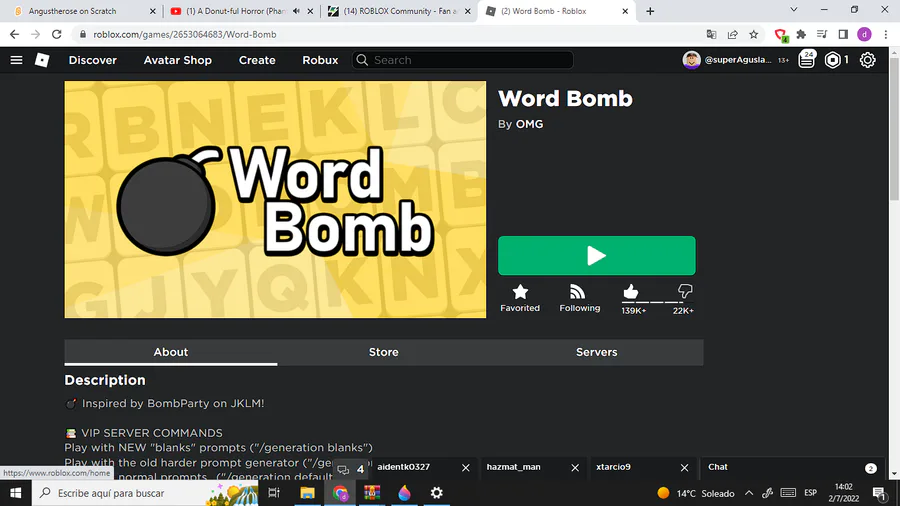Close the xtarcio9 chat window

684,468
